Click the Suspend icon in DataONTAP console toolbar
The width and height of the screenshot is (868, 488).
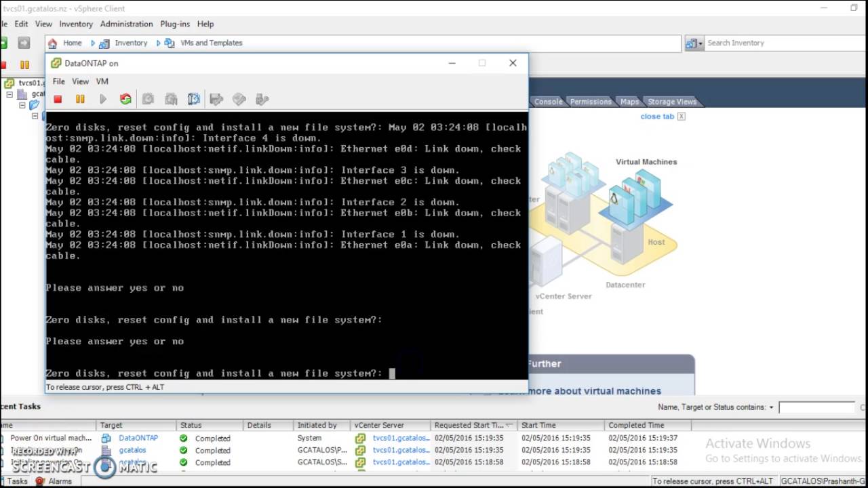[80, 100]
